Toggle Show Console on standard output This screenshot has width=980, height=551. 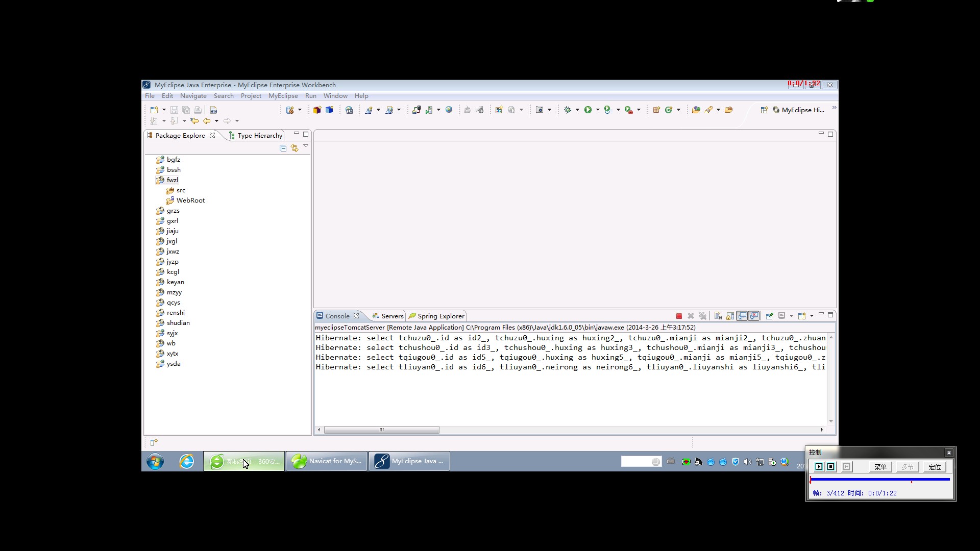tap(742, 316)
